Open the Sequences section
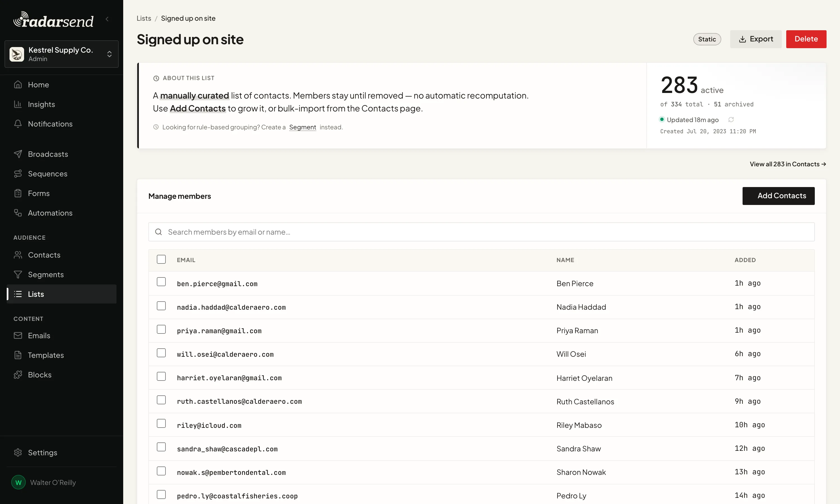This screenshot has height=504, width=840. [61, 174]
